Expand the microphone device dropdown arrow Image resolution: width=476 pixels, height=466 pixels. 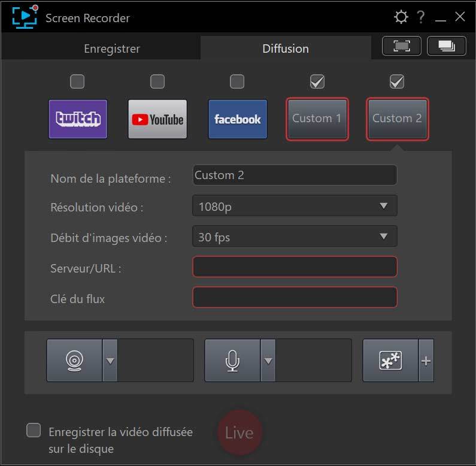click(268, 361)
